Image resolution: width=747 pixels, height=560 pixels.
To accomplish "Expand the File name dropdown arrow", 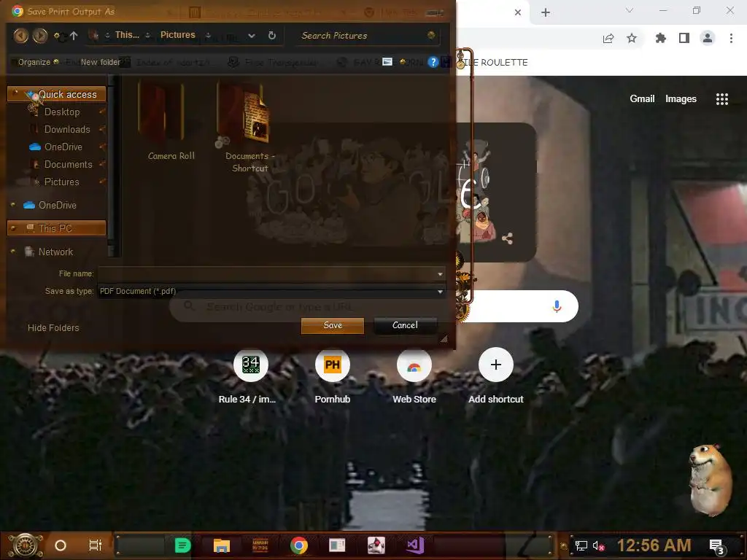I will (440, 274).
